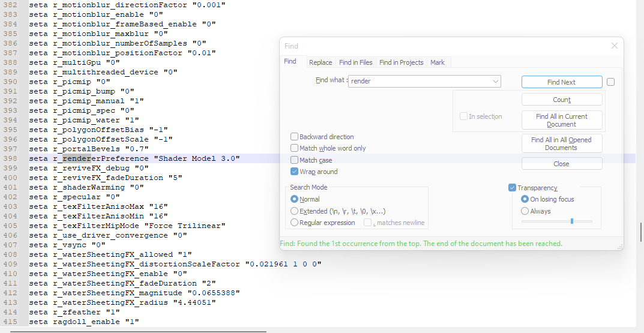Image resolution: width=644 pixels, height=333 pixels.
Task: Click Find All in All Opened Documents
Action: click(x=561, y=143)
